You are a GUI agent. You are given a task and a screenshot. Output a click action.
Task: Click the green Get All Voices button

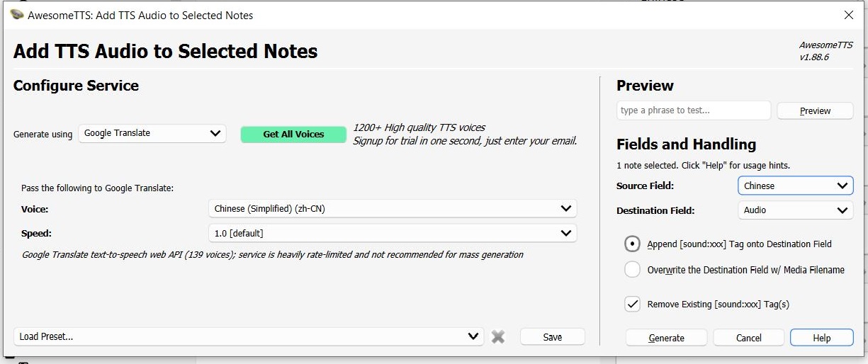pos(293,134)
